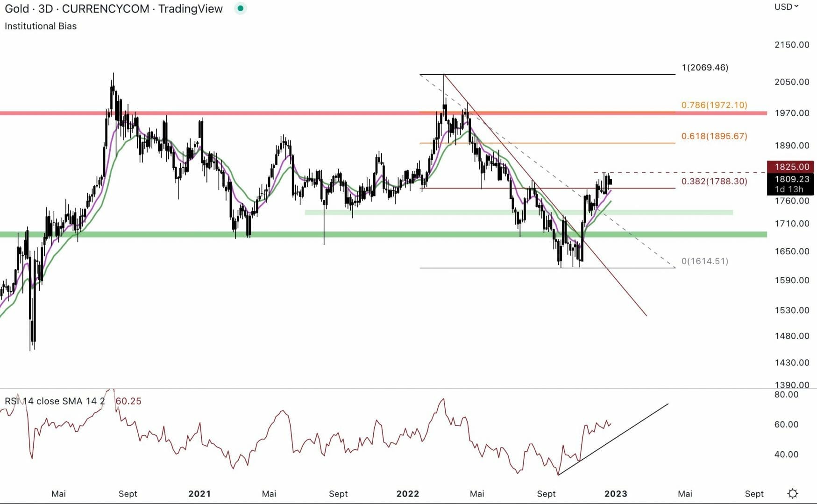
Task: Click the current price 1809.23 label
Action: (x=791, y=179)
